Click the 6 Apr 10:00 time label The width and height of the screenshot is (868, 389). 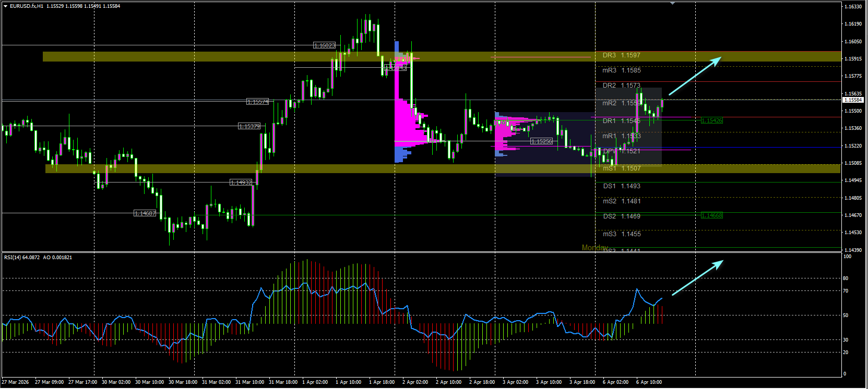649,382
